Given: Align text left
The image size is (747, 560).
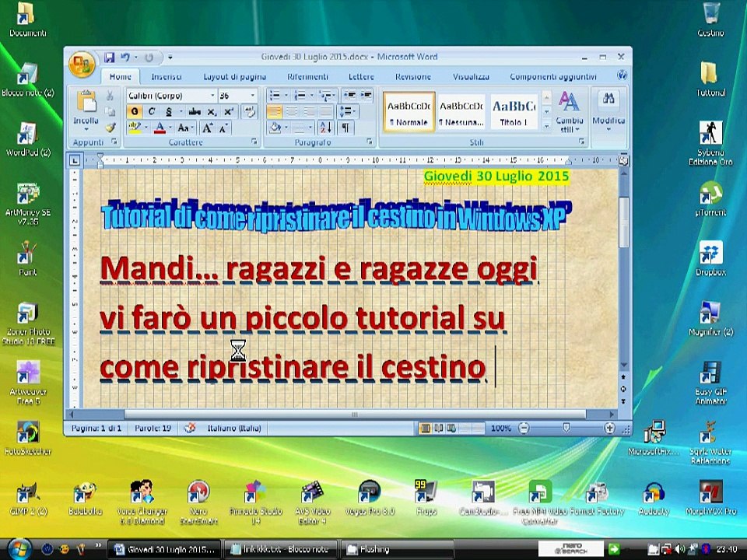Looking at the screenshot, I should coord(275,112).
